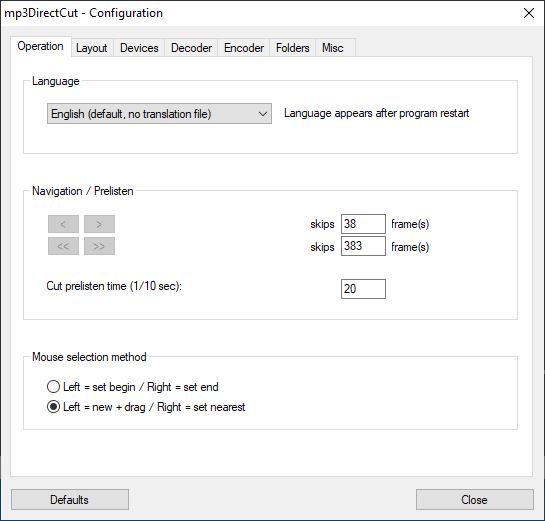This screenshot has height=521, width=545.
Task: Click the 'Cut prelisten time (1/10 sec):' label
Action: coord(114,286)
